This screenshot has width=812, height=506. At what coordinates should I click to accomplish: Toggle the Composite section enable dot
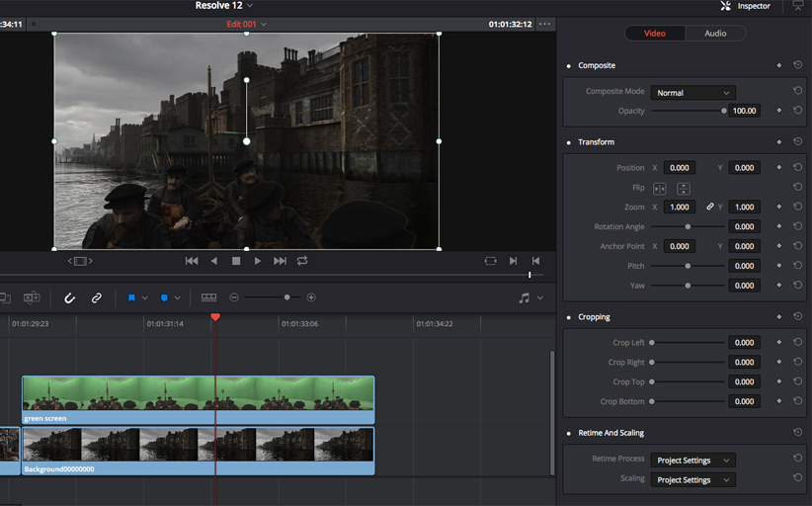[x=569, y=66]
